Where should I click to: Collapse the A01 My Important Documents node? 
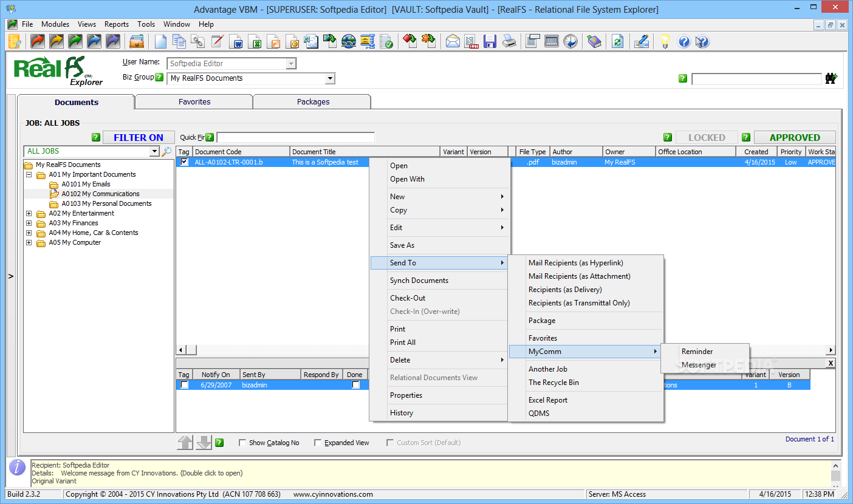coord(29,174)
